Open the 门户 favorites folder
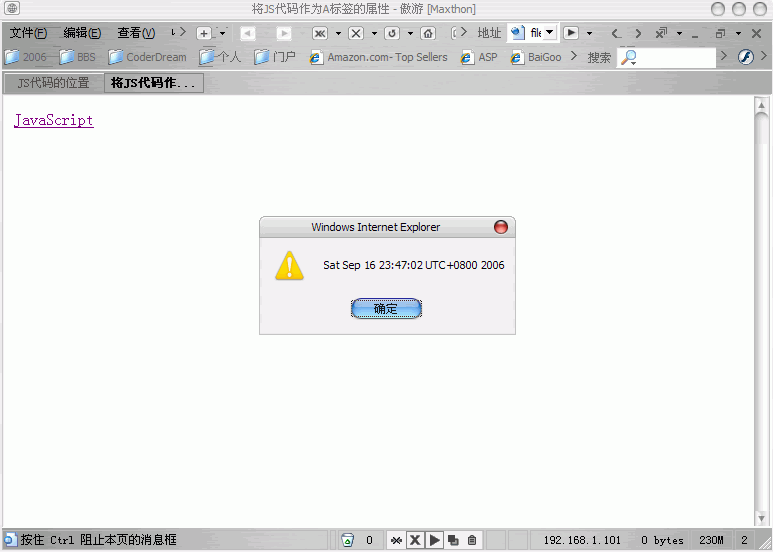The height and width of the screenshot is (552, 773). click(x=275, y=57)
